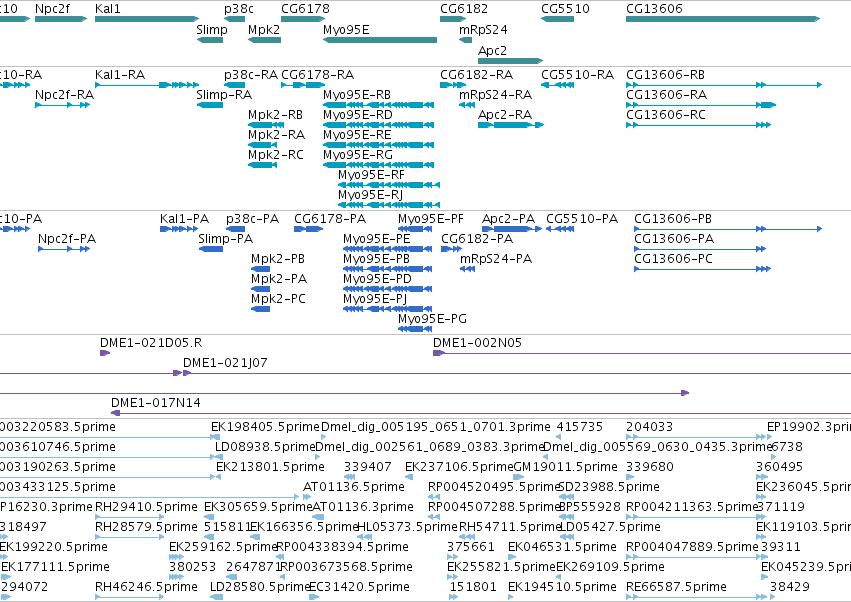Select the Mpk2-PC protein label
This screenshot has width=851, height=602.
point(278,299)
